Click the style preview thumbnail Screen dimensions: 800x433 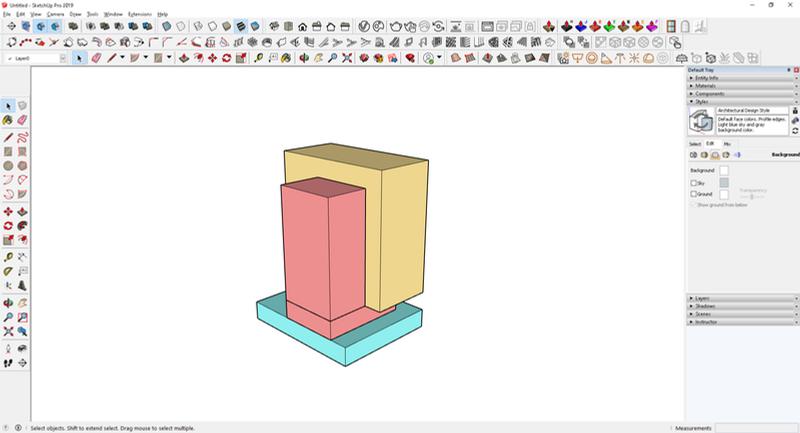tap(701, 121)
